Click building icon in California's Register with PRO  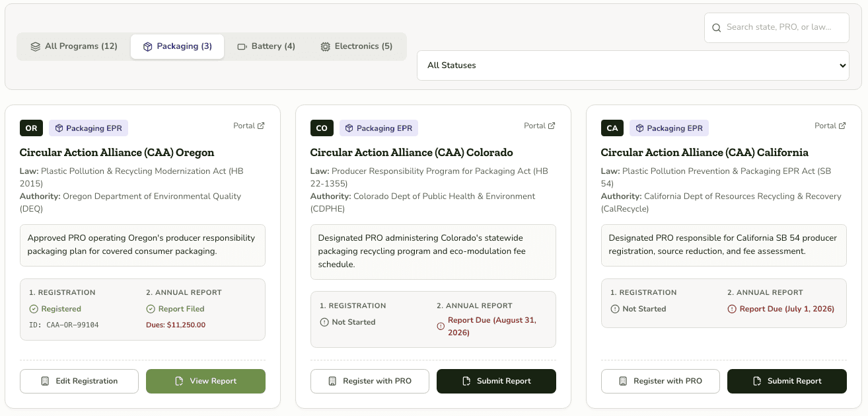click(623, 381)
